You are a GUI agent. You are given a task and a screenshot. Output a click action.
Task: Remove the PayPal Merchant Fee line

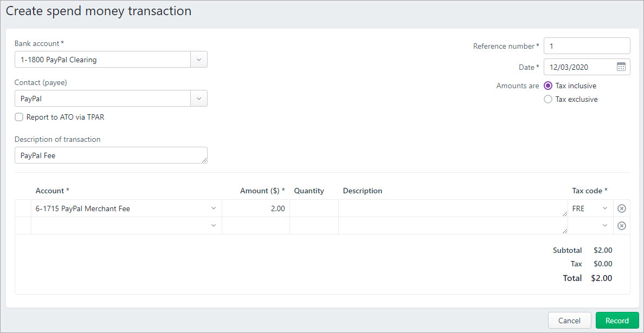coord(622,209)
